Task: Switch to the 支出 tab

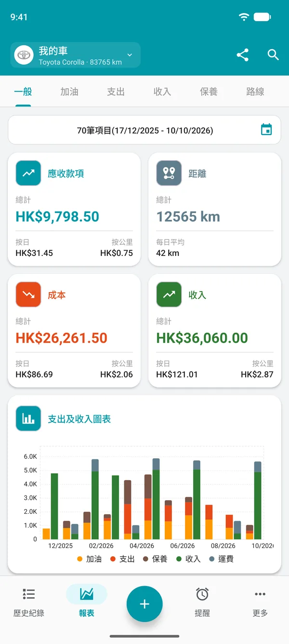Action: (x=116, y=92)
